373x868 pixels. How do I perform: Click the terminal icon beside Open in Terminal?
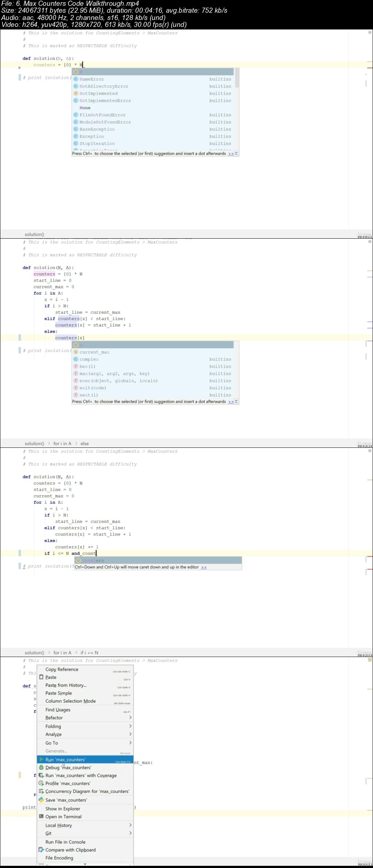42,816
